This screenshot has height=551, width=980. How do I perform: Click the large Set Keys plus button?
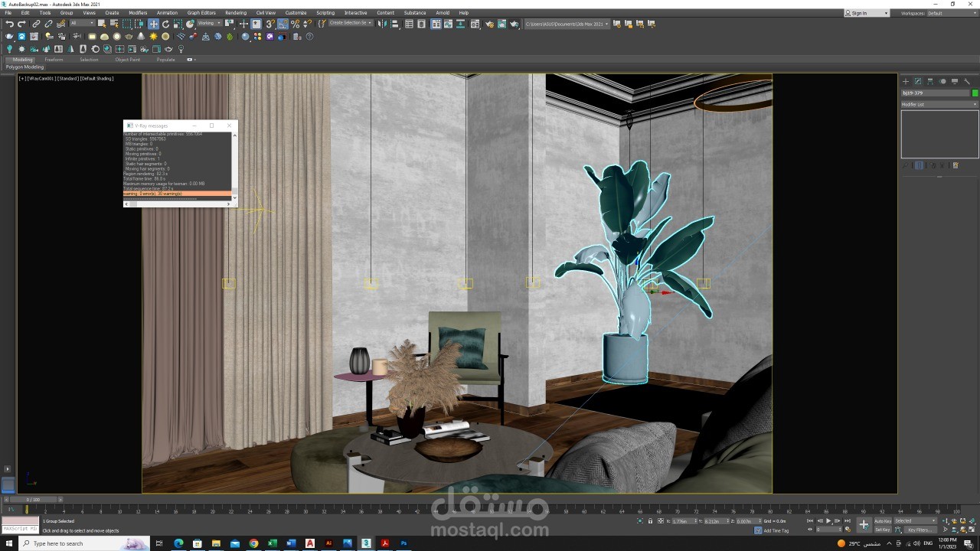pyautogui.click(x=864, y=525)
